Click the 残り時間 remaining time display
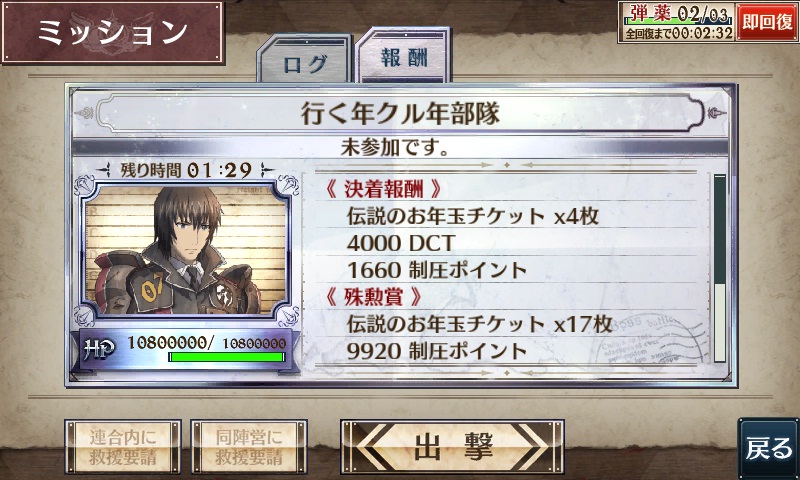800x480 pixels. (186, 170)
